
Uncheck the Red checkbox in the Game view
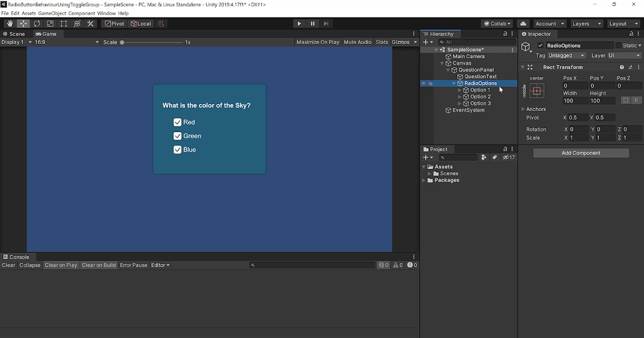[x=178, y=122]
